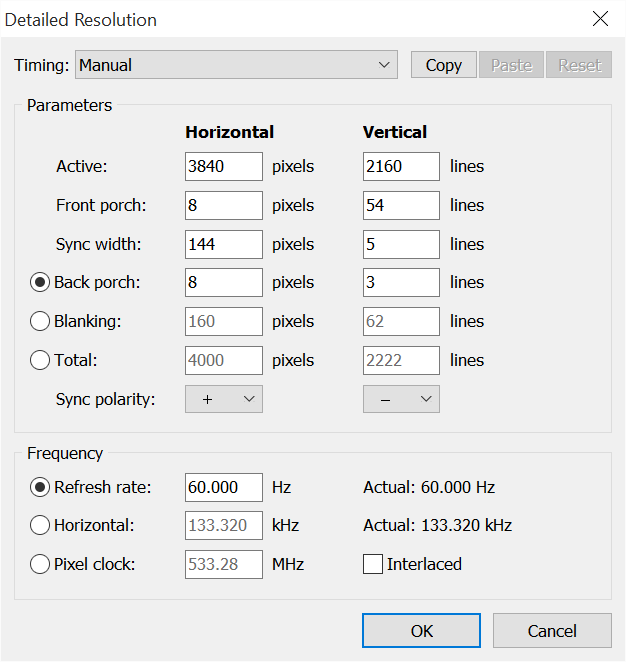Click the horizontal Active pixels field
The image size is (626, 662).
click(x=224, y=166)
